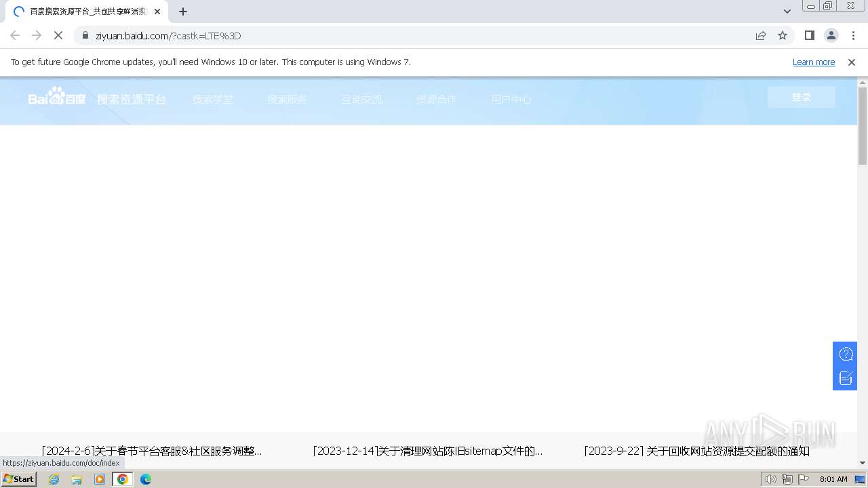The image size is (868, 488).
Task: Open the 用户中心 navigation menu
Action: pos(511,99)
